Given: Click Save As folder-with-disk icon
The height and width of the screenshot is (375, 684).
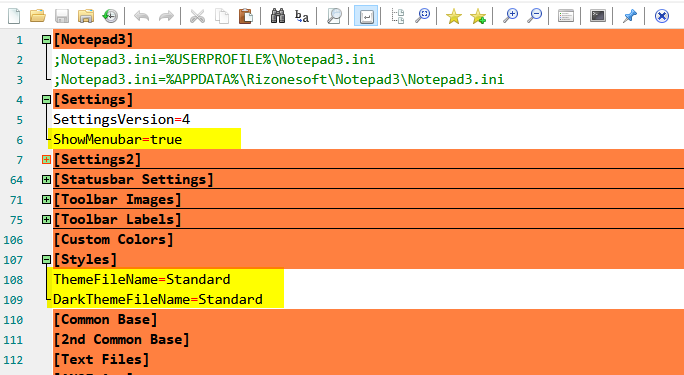Looking at the screenshot, I should tap(86, 16).
